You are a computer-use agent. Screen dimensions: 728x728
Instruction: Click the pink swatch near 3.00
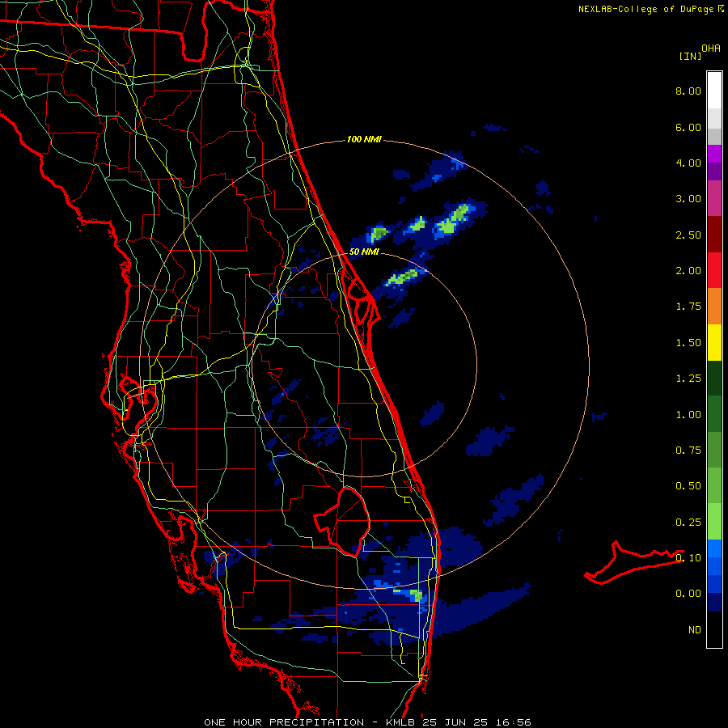[x=714, y=198]
